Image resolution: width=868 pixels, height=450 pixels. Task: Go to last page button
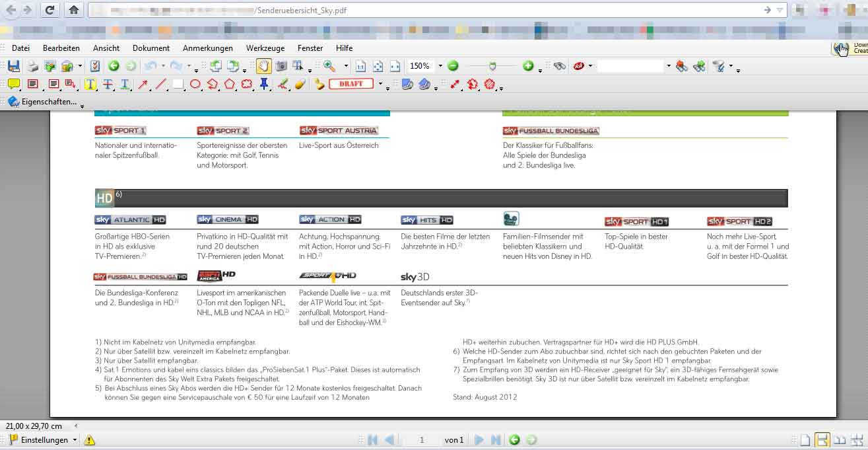coord(495,440)
